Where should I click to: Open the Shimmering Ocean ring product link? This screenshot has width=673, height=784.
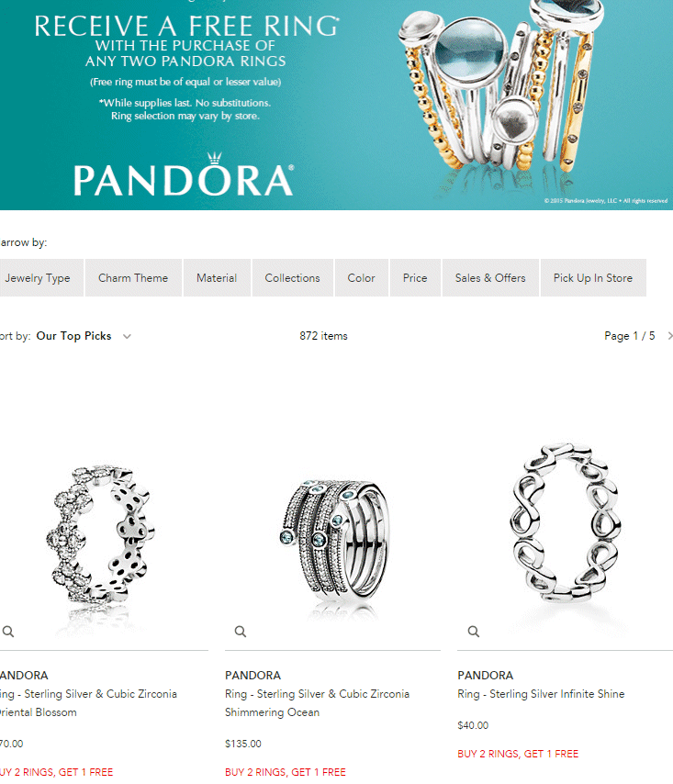pos(317,703)
